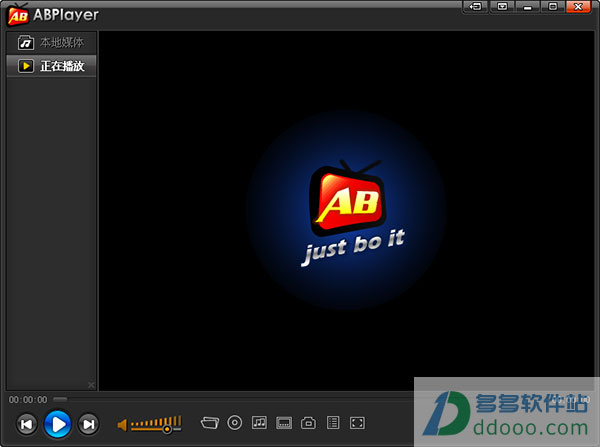
Task: Minimize the ABPlayer window
Action: coord(528,7)
